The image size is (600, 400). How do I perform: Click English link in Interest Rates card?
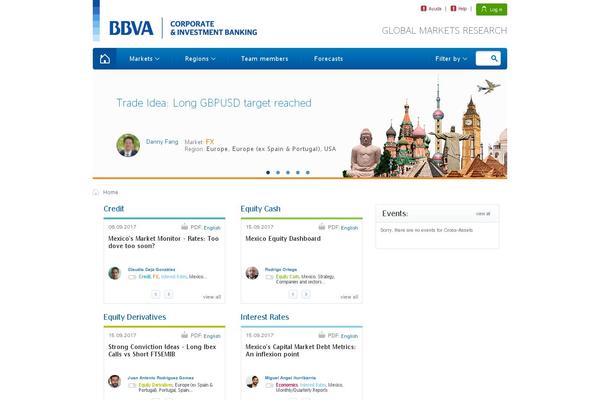click(349, 336)
